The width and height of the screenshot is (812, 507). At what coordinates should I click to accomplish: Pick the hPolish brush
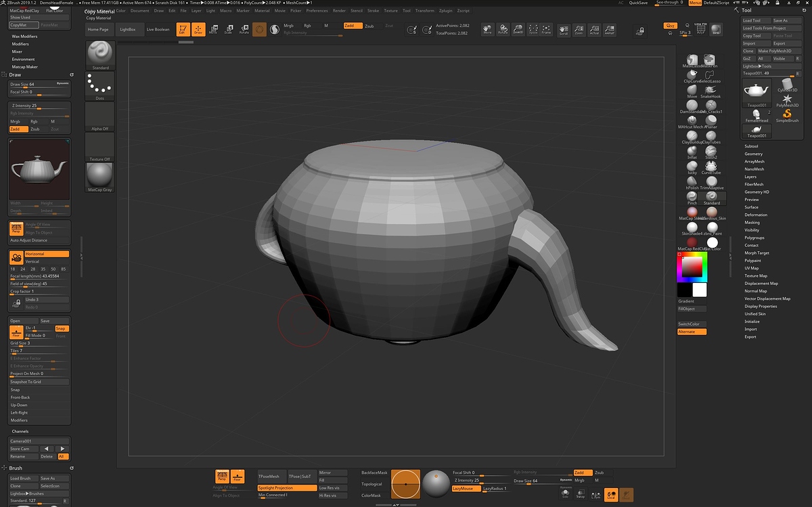692,183
